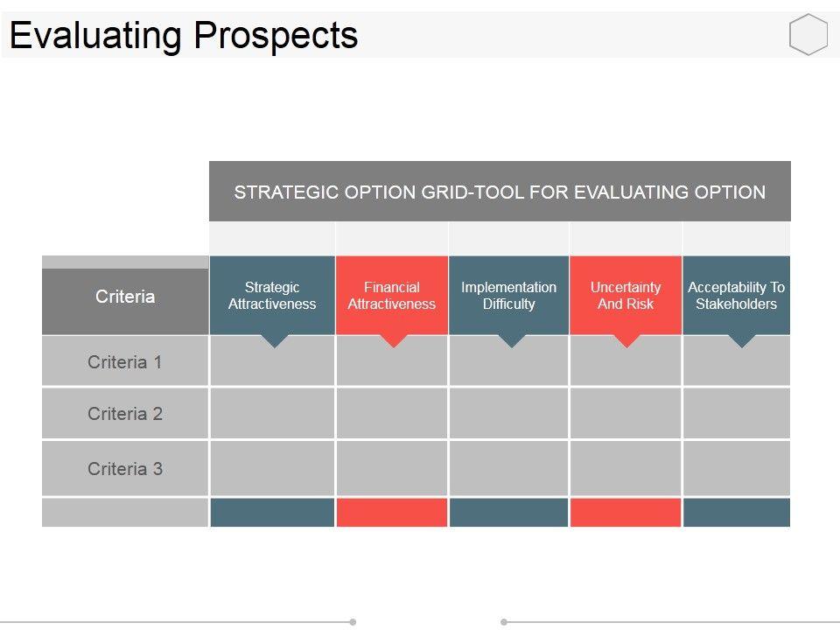The width and height of the screenshot is (840, 630).
Task: Click the hexagon icon beside the title
Action: pos(808,35)
